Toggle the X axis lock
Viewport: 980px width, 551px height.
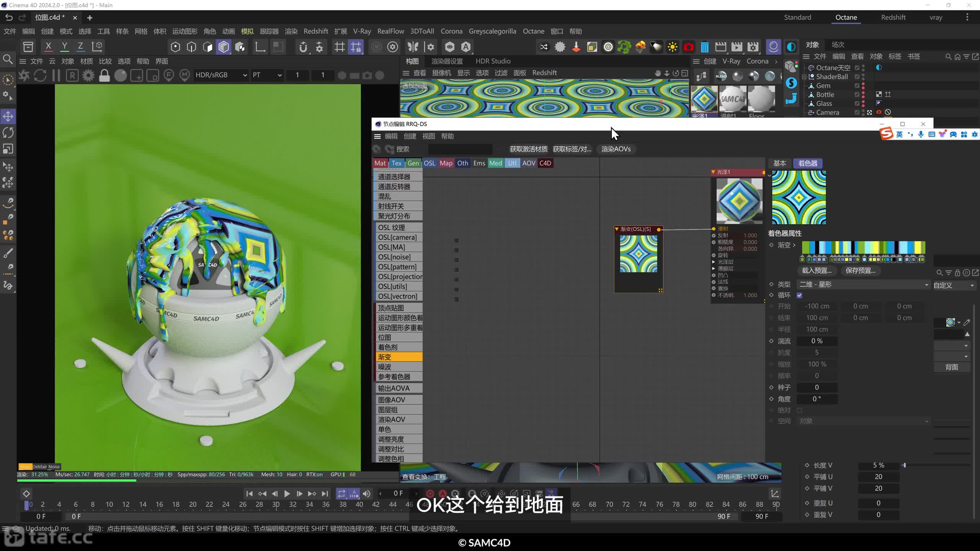[x=48, y=47]
